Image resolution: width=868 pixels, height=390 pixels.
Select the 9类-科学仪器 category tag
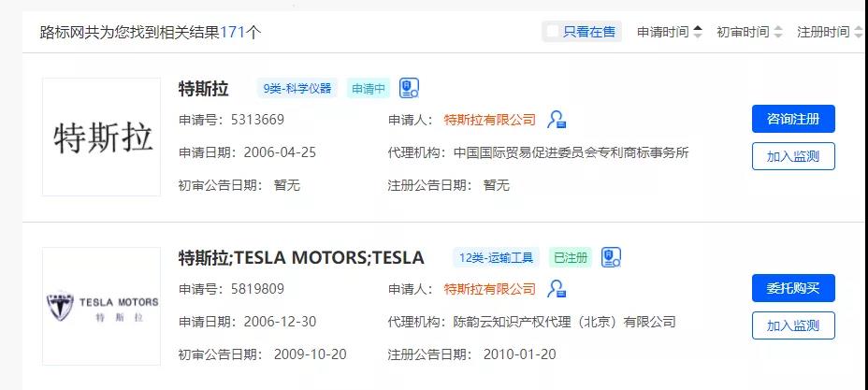pos(297,89)
